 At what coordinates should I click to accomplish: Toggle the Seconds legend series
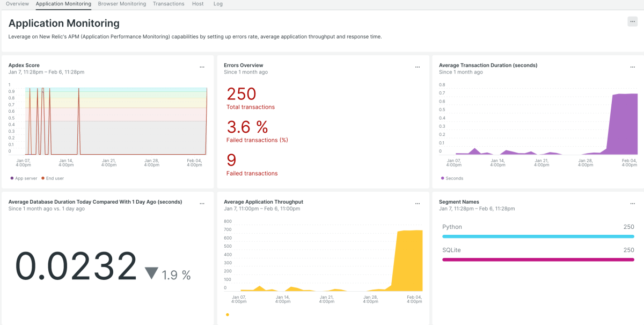(x=453, y=178)
